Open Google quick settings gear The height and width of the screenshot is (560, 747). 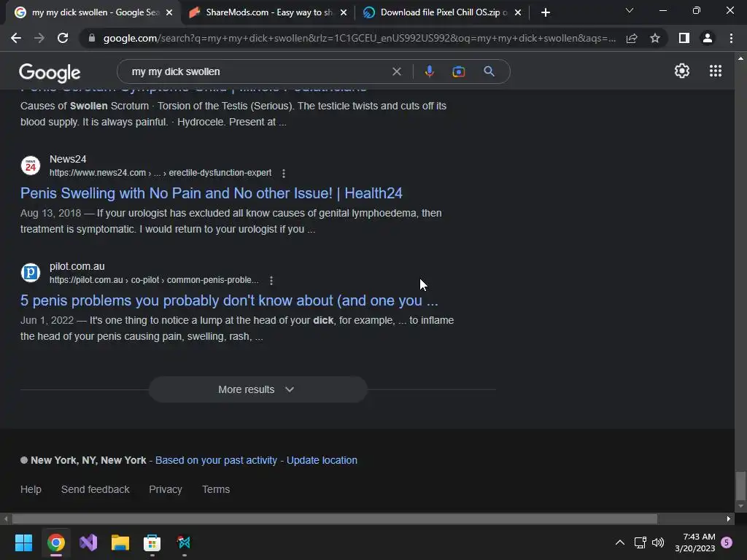click(682, 71)
